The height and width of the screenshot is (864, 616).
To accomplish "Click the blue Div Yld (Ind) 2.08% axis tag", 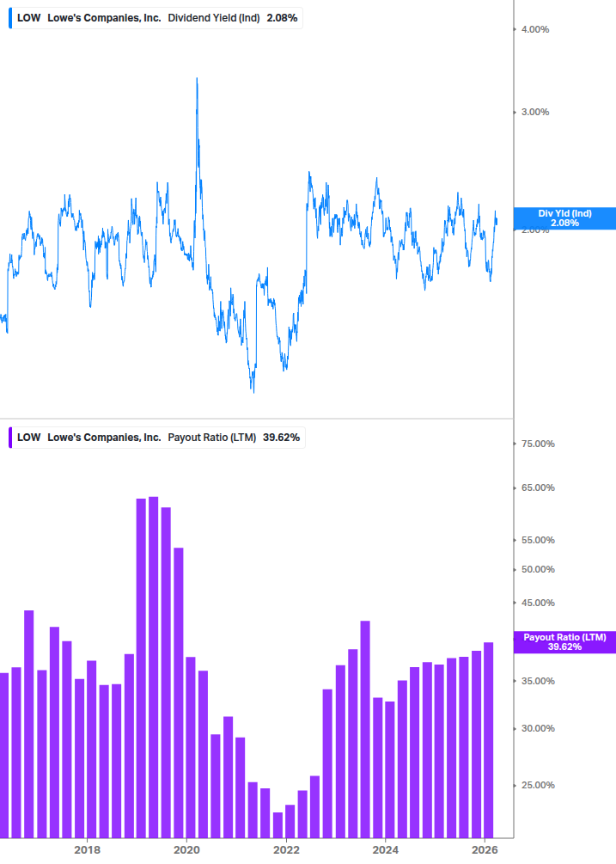I will pos(564,218).
